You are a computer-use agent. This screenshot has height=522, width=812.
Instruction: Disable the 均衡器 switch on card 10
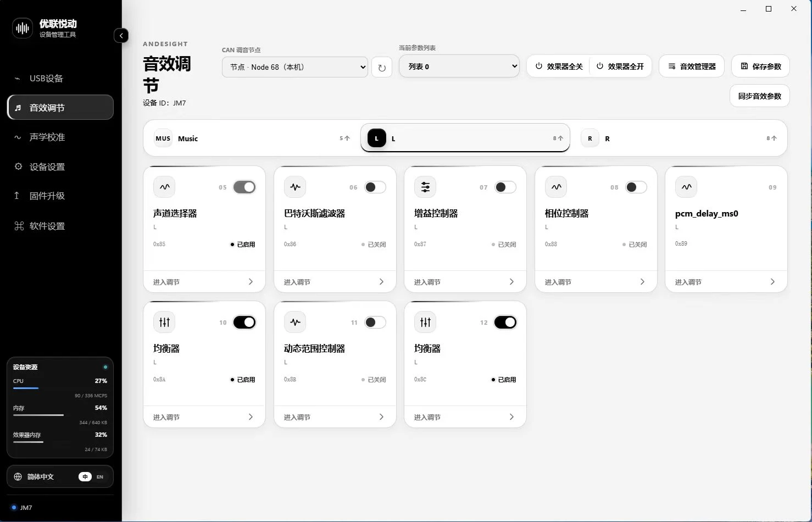click(244, 322)
